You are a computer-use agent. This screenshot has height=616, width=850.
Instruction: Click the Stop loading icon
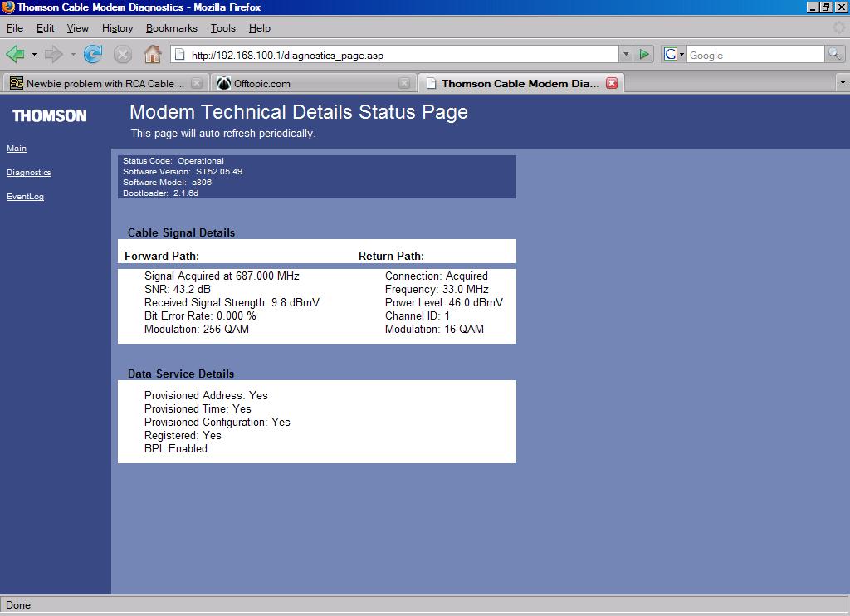[x=122, y=55]
